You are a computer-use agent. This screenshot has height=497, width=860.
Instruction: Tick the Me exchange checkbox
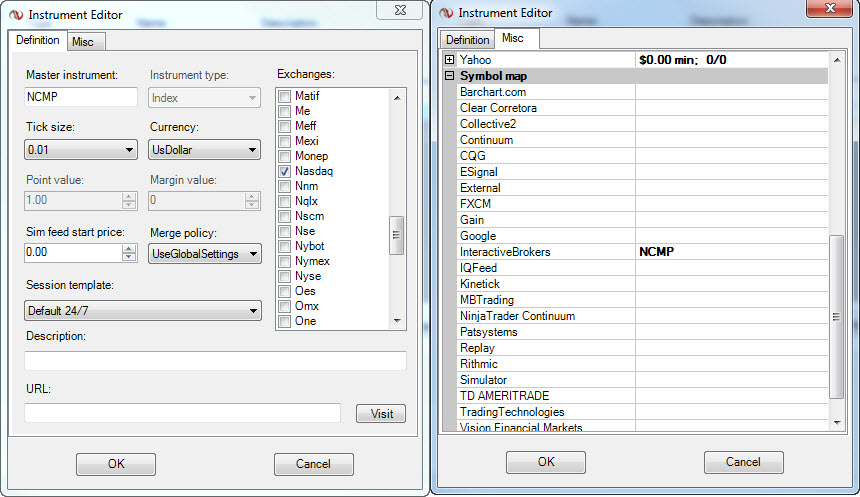coord(284,111)
